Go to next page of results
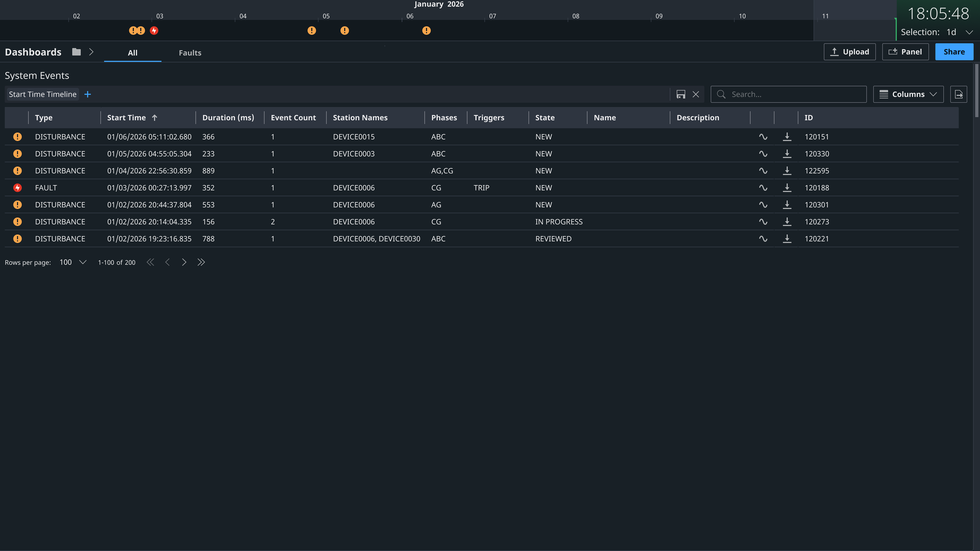The image size is (980, 551). point(184,262)
